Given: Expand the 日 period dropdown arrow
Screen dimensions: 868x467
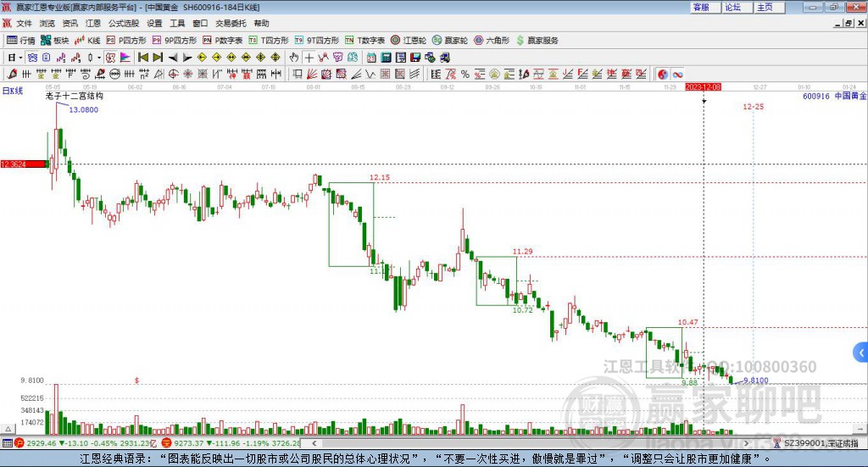Looking at the screenshot, I should [x=20, y=58].
